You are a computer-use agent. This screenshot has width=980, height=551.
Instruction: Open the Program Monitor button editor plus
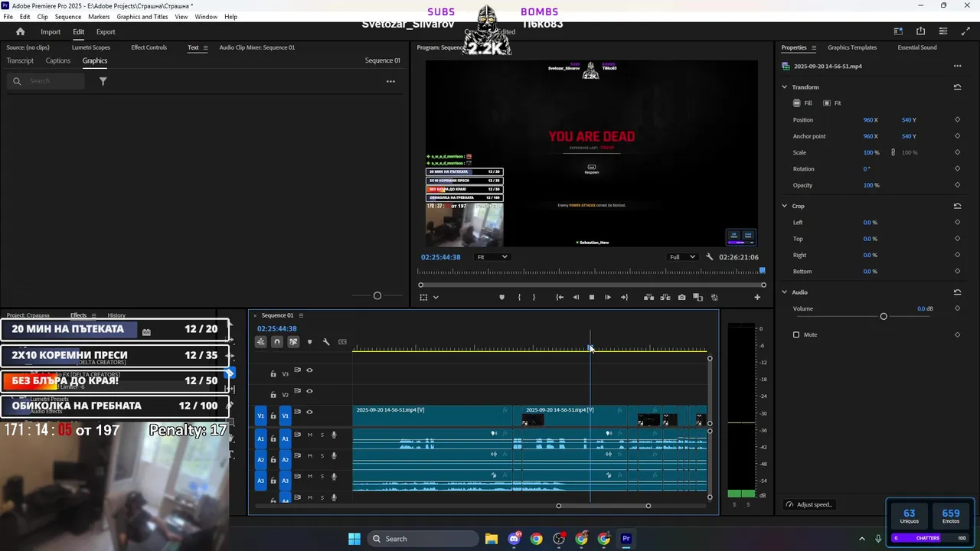(x=757, y=297)
